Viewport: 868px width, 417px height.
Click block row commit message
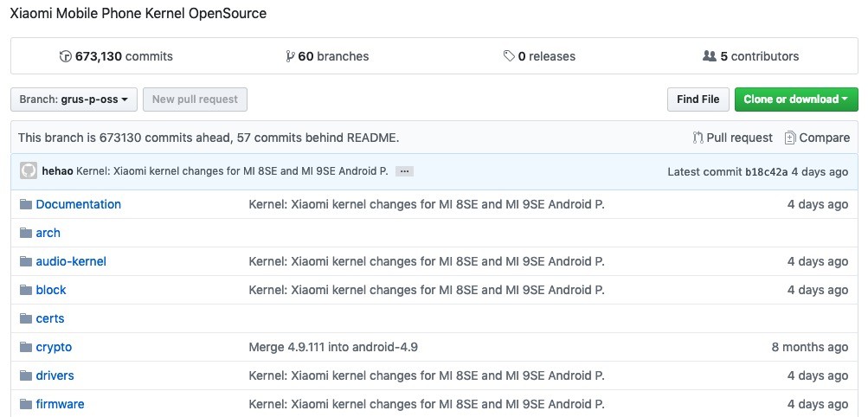tap(427, 290)
